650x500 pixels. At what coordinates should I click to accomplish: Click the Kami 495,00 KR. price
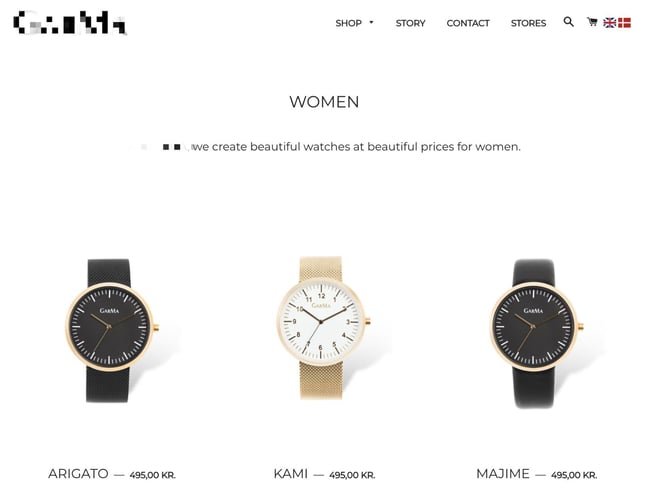352,475
